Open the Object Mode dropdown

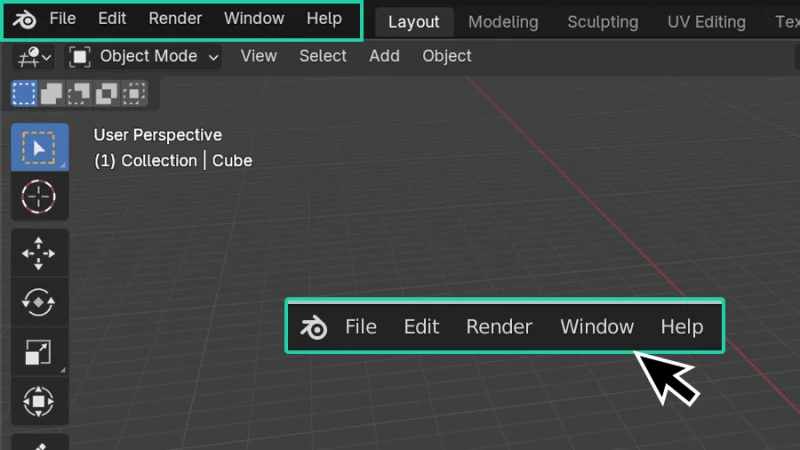click(143, 57)
